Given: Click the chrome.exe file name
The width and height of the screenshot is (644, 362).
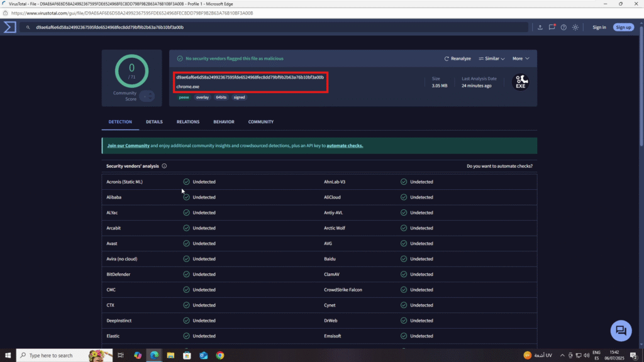Looking at the screenshot, I should click(187, 87).
